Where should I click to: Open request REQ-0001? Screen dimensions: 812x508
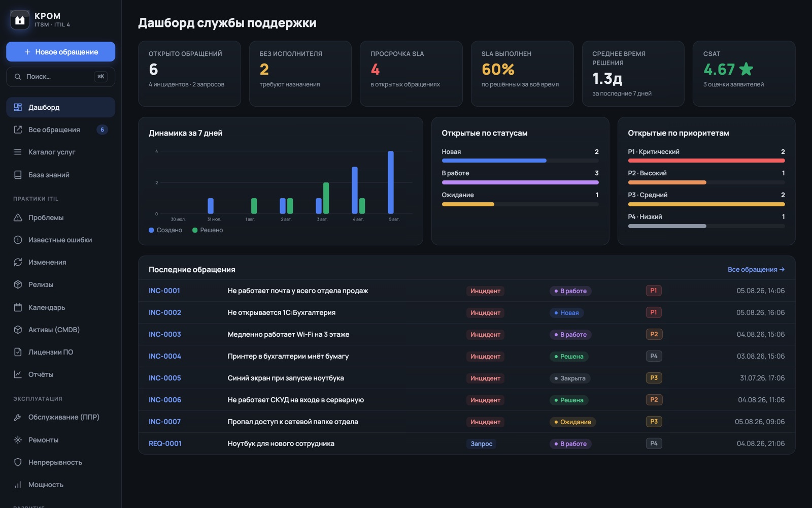[165, 443]
